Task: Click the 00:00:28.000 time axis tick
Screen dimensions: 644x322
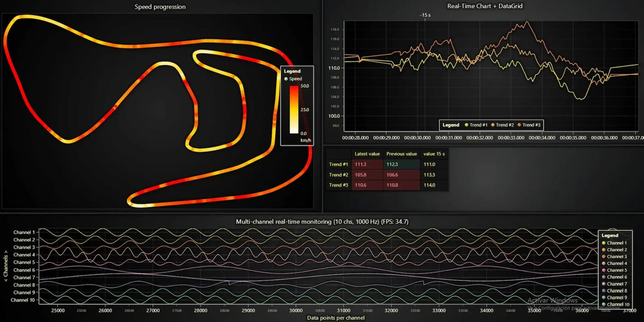Action: pyautogui.click(x=355, y=138)
